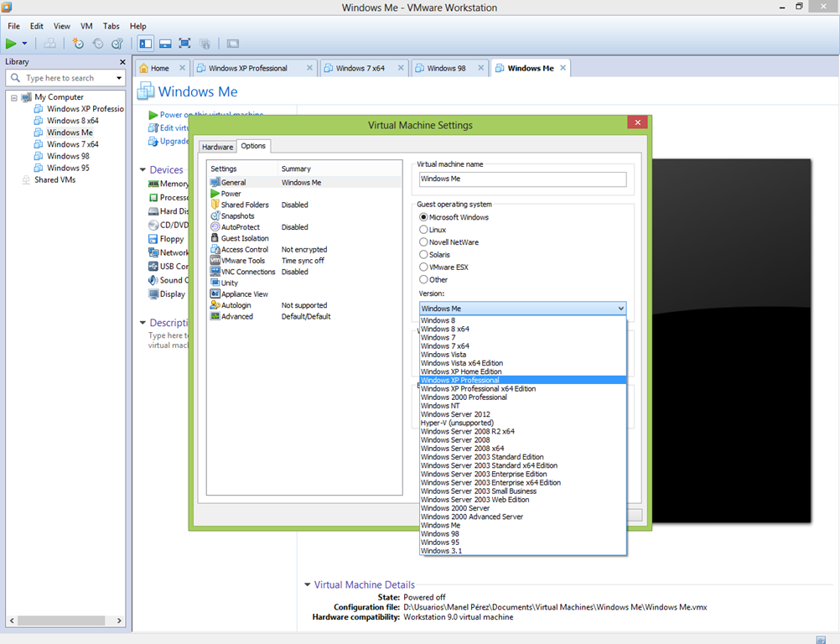Enter full screen mode from toolbar
The image size is (840, 644).
[184, 44]
